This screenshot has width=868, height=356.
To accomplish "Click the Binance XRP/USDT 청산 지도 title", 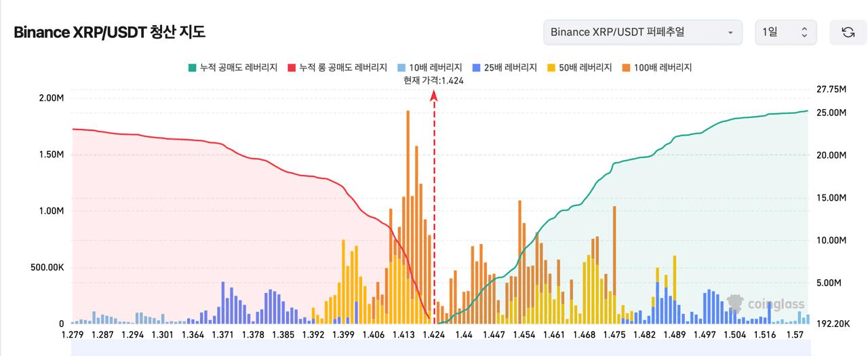I will point(109,33).
